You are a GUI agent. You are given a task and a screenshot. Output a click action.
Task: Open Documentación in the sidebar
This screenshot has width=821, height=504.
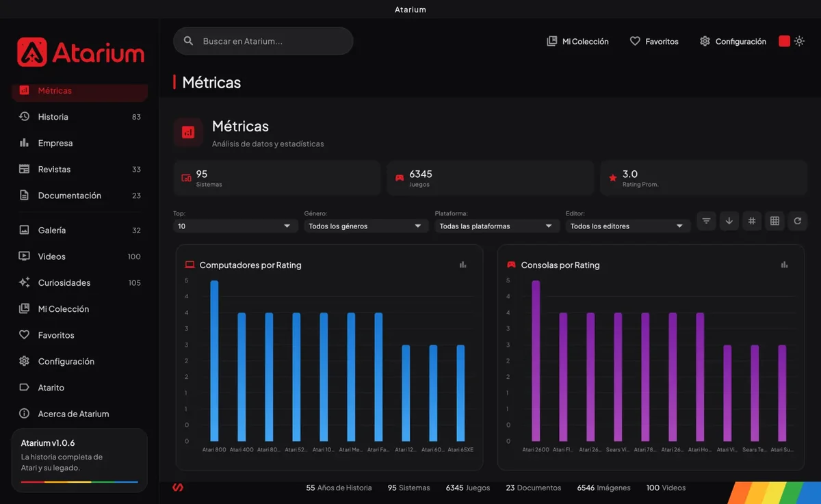click(x=79, y=196)
